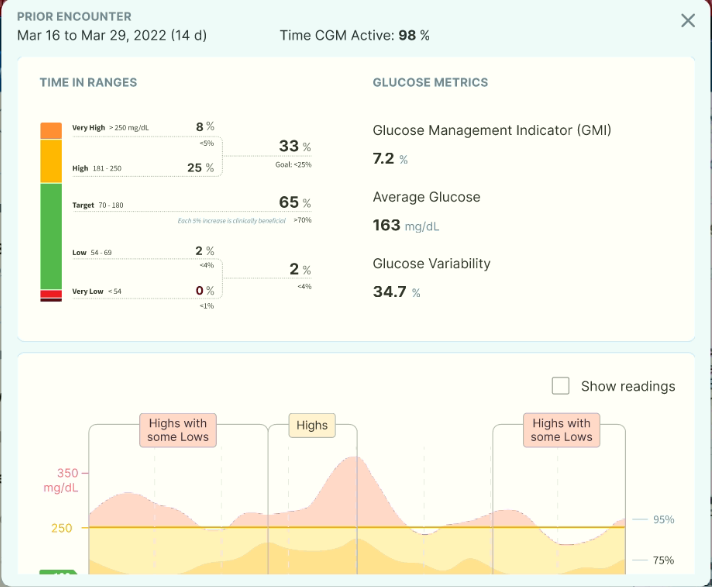Close the Prior Encounter dialog
The height and width of the screenshot is (587, 712).
click(688, 20)
